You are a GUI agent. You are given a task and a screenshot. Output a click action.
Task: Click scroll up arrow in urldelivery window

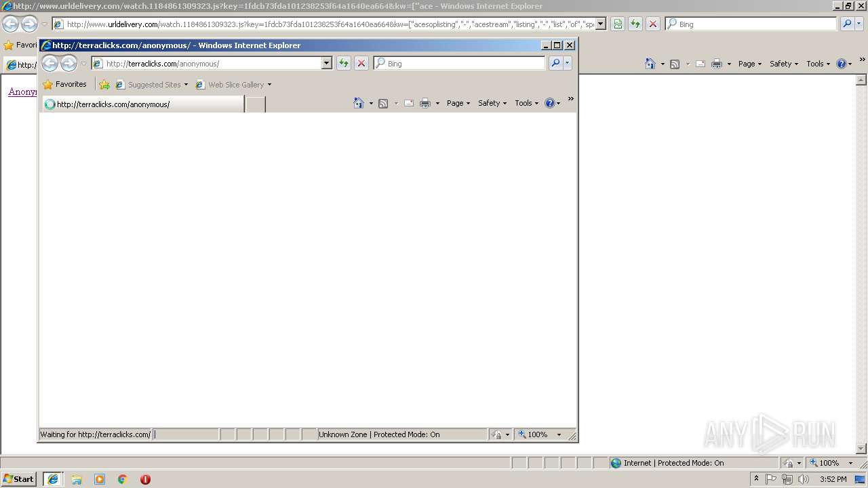tap(862, 80)
